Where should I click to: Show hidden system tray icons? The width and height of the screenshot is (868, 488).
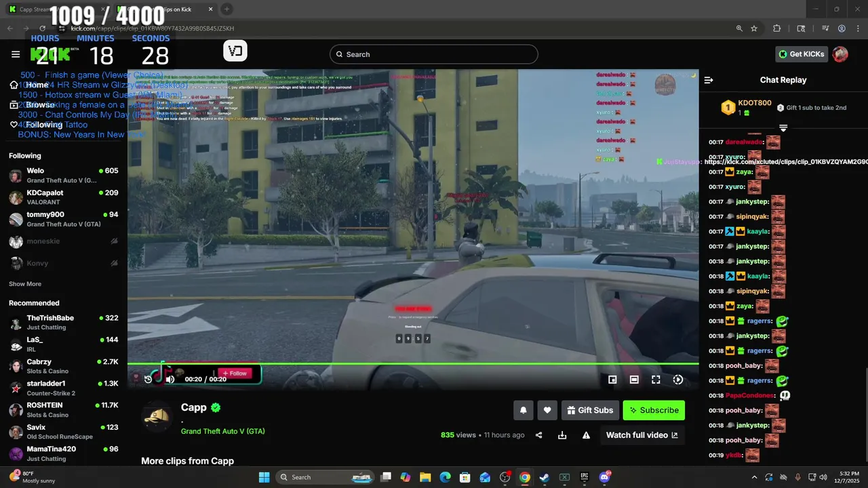pos(754,477)
